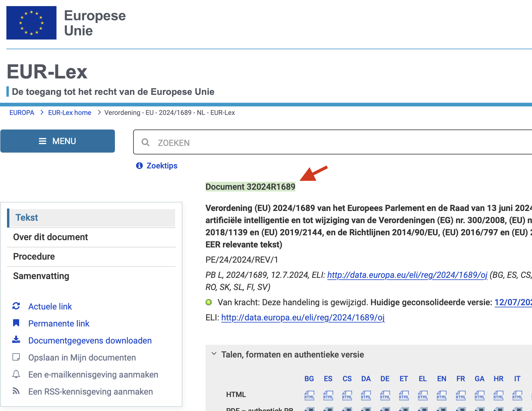Screen dimensions: 532x411
Task: Open the DA HTML document icon
Action: tap(366, 395)
